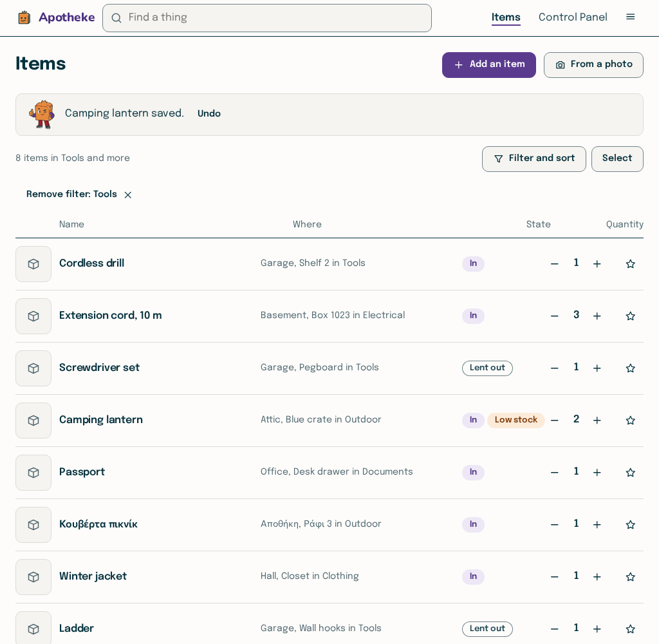Click the Add an item button

pyautogui.click(x=489, y=65)
